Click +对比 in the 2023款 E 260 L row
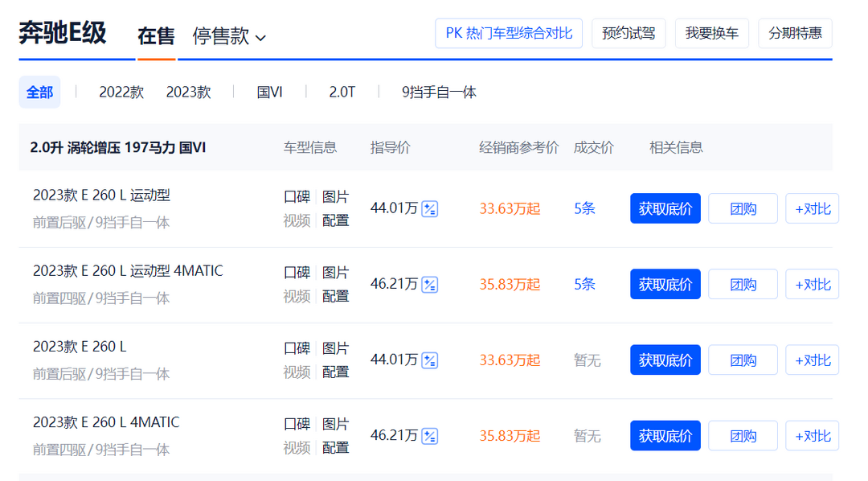Screen dimensions: 868x481 pos(813,360)
